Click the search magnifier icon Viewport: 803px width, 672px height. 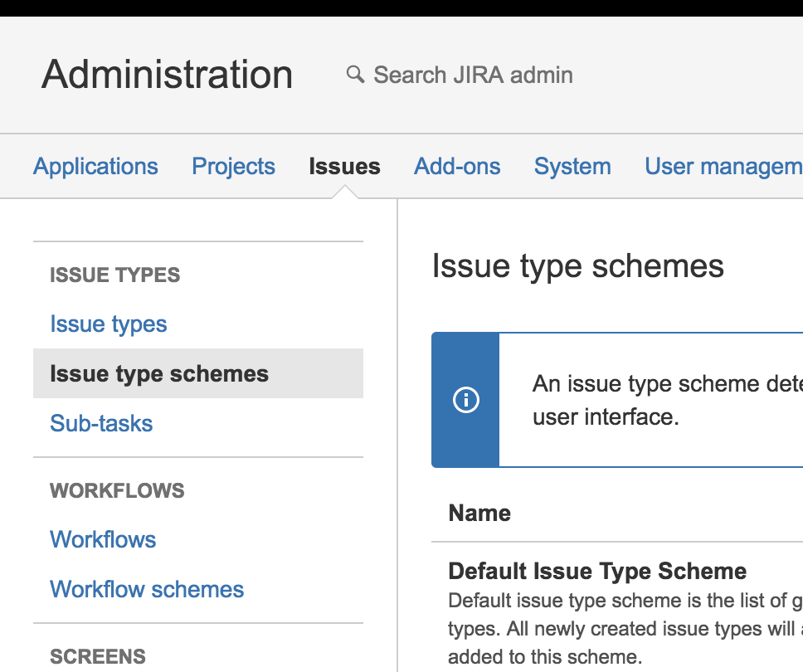point(355,74)
